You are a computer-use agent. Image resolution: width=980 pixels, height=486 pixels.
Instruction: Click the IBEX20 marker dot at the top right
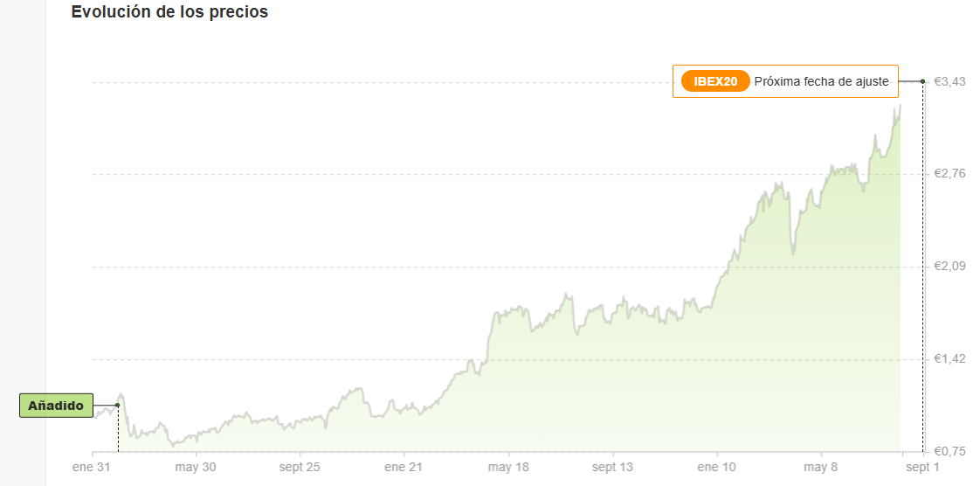coord(923,81)
